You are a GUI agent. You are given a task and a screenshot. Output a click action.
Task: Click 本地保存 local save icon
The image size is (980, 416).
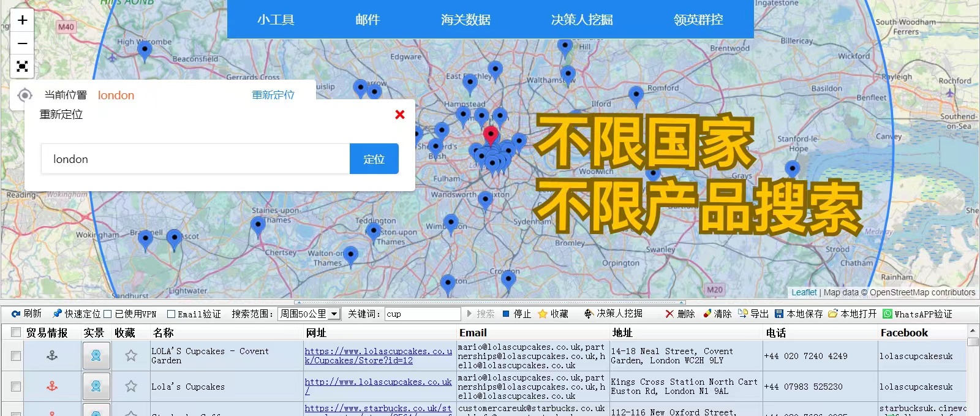coord(779,314)
